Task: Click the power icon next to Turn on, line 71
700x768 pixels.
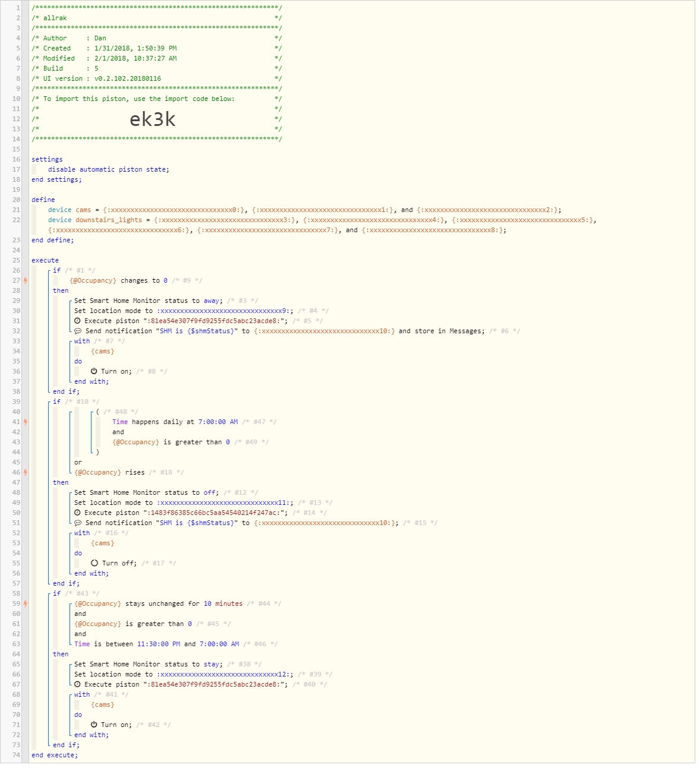Action: [x=94, y=725]
